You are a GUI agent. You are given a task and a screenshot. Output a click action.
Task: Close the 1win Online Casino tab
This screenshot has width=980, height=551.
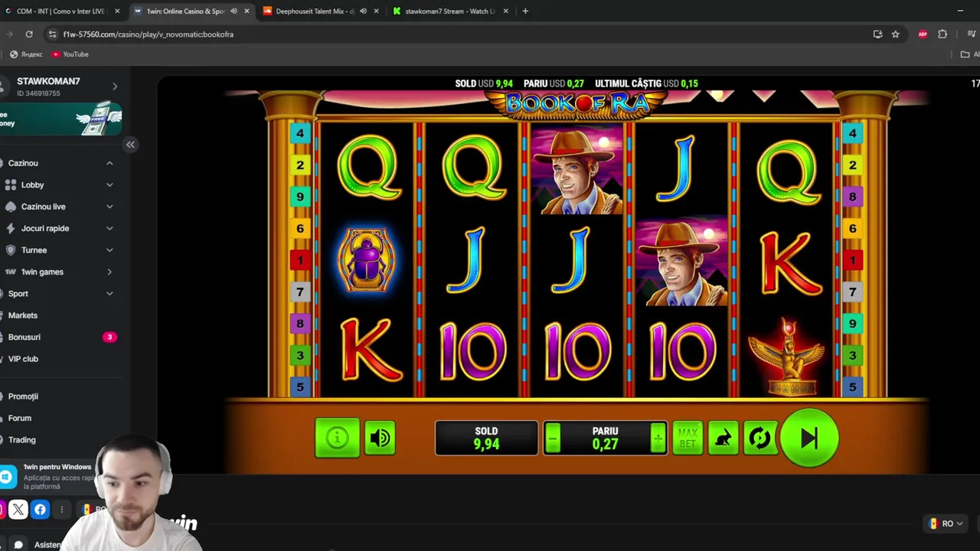coord(247,11)
